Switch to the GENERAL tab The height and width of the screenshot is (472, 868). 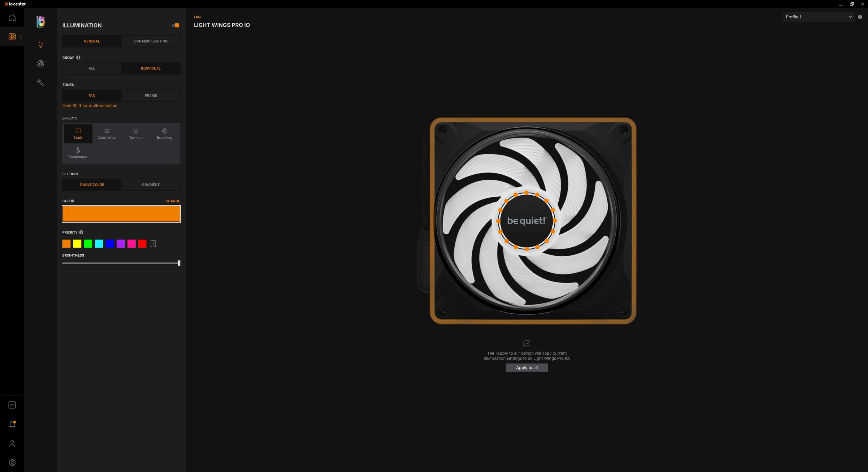(92, 41)
